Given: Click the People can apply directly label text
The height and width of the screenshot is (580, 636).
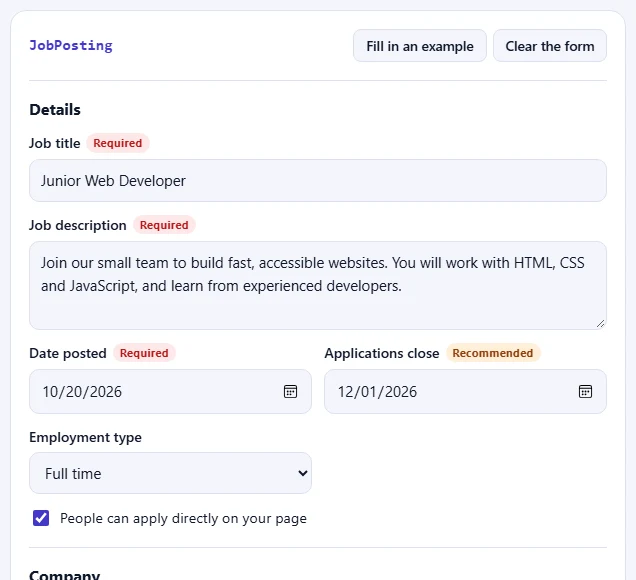Looking at the screenshot, I should pyautogui.click(x=183, y=518).
